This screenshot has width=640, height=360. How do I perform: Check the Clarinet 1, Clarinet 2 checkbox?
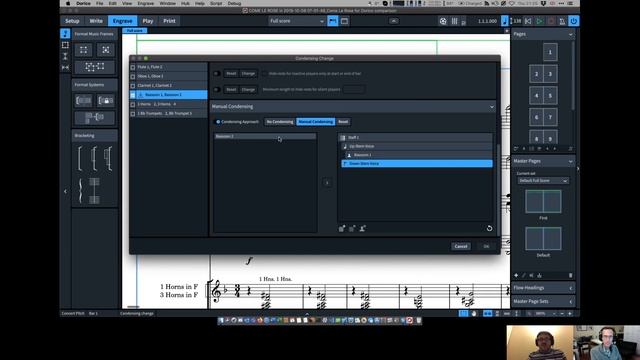coord(133,86)
